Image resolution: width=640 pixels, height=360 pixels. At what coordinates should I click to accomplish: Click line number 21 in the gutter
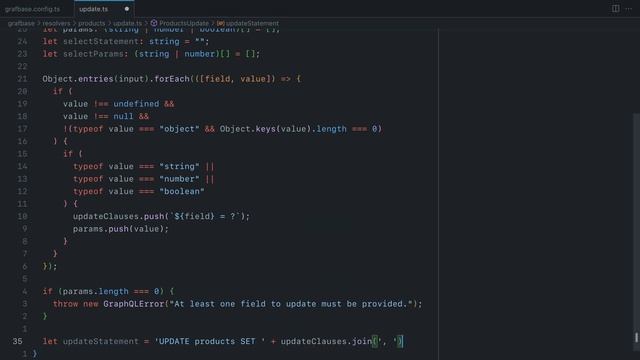(x=22, y=79)
